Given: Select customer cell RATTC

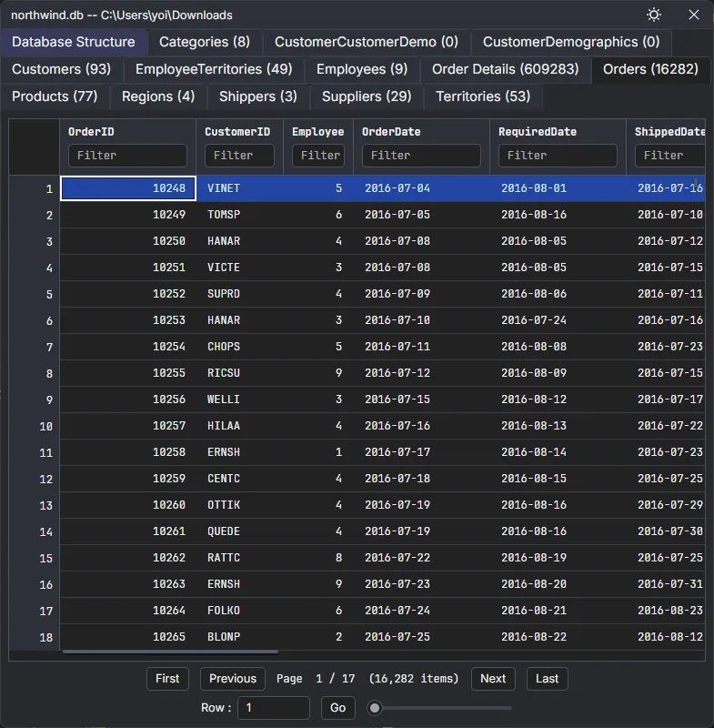Looking at the screenshot, I should click(x=239, y=558).
